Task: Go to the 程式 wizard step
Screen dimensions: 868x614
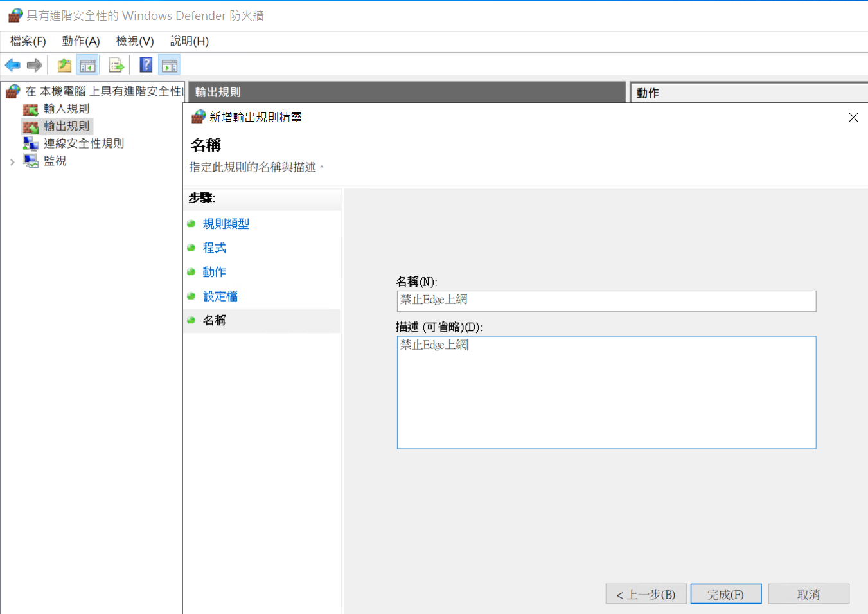Action: click(x=214, y=248)
